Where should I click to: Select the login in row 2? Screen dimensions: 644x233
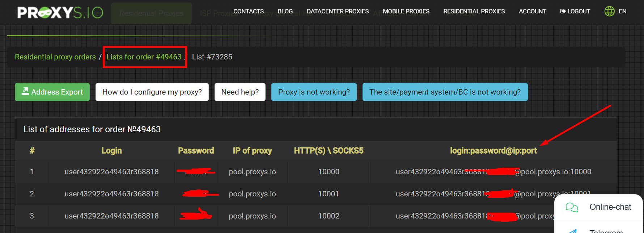[111, 194]
